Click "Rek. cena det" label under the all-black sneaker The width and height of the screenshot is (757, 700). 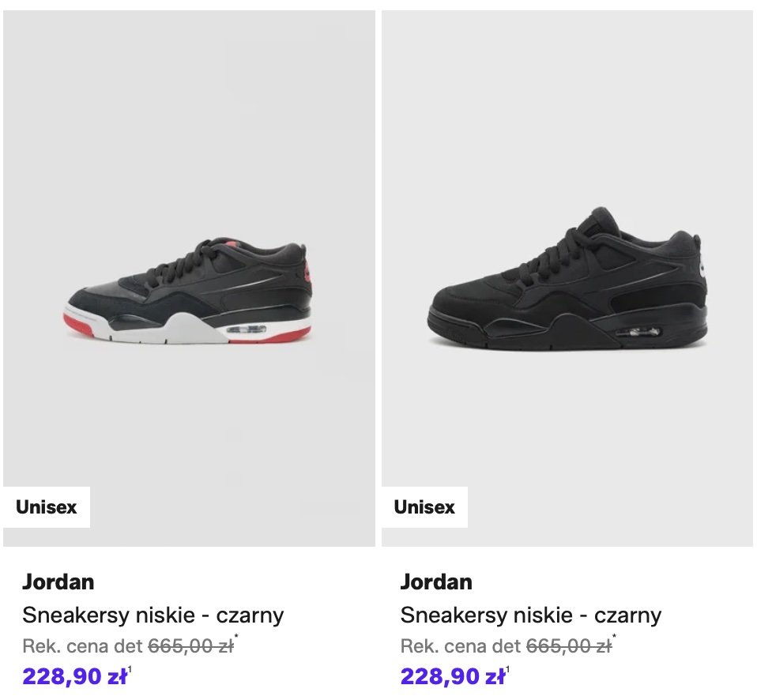point(461,646)
